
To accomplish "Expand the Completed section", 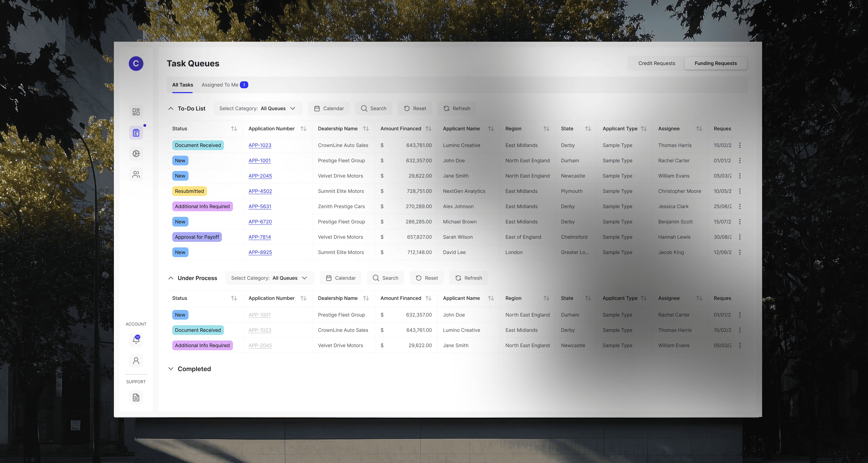I will pos(171,369).
